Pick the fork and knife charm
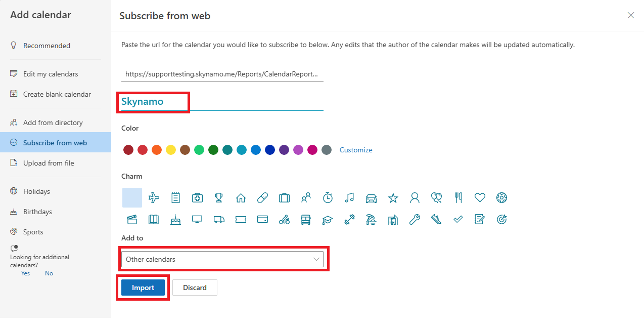644x327 pixels. point(458,198)
